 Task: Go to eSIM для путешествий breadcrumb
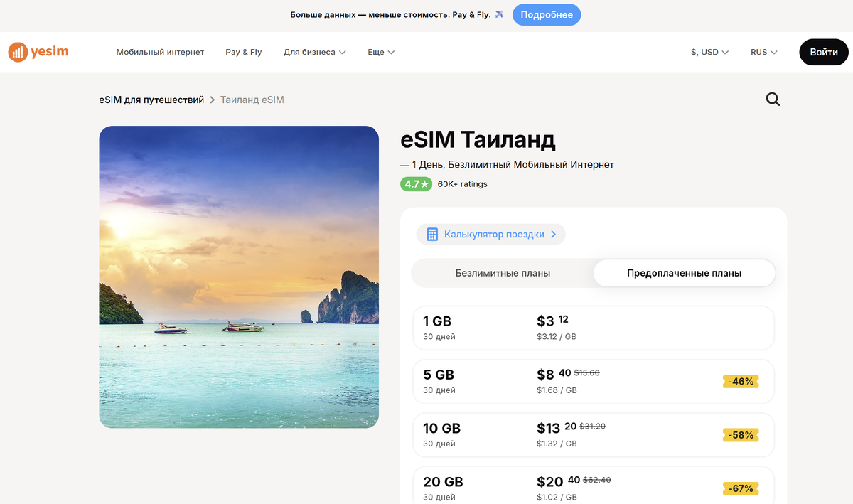click(x=151, y=100)
